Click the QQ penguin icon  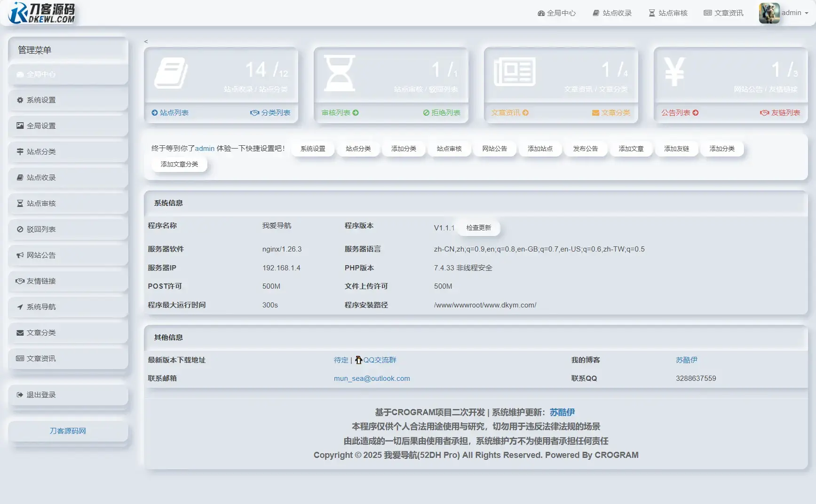358,360
